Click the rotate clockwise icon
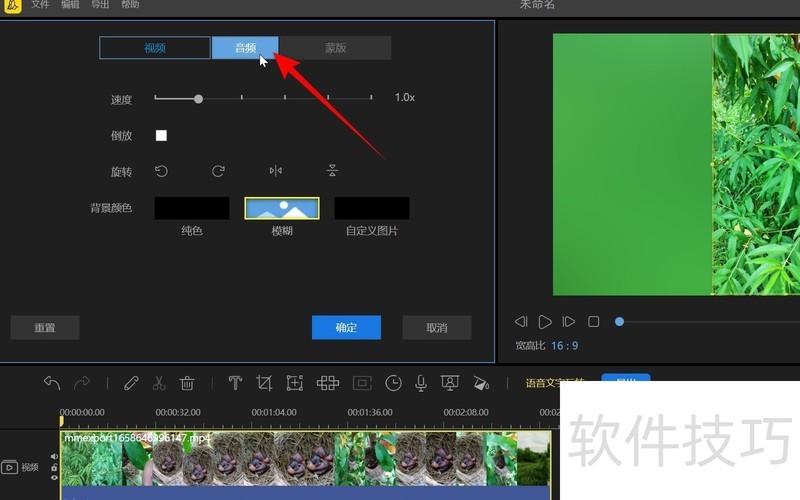Viewport: 800px width, 500px height. tap(218, 171)
